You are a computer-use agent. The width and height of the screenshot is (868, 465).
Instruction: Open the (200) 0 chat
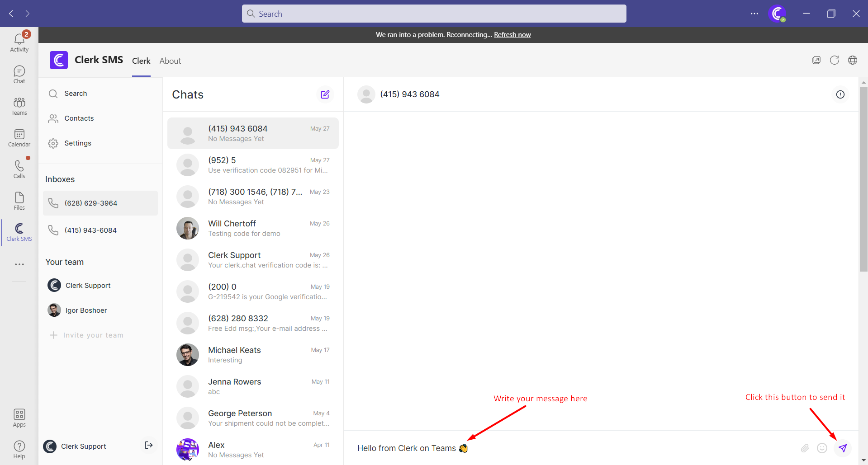pyautogui.click(x=253, y=291)
